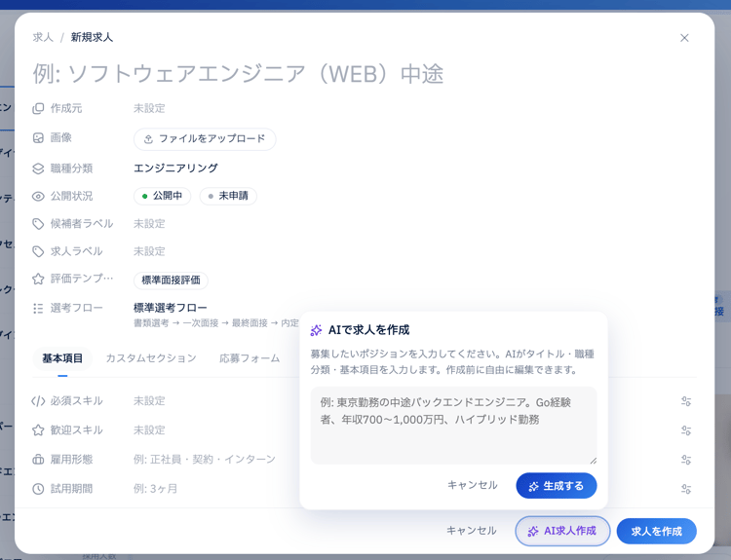Open the 職種分類 エンジニアリング selector
The image size is (731, 560).
click(x=175, y=168)
